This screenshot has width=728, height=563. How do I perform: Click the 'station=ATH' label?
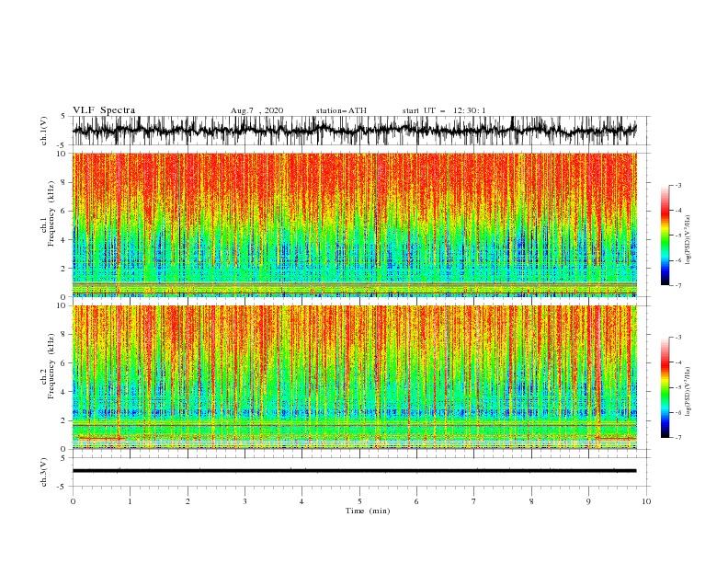click(x=341, y=110)
